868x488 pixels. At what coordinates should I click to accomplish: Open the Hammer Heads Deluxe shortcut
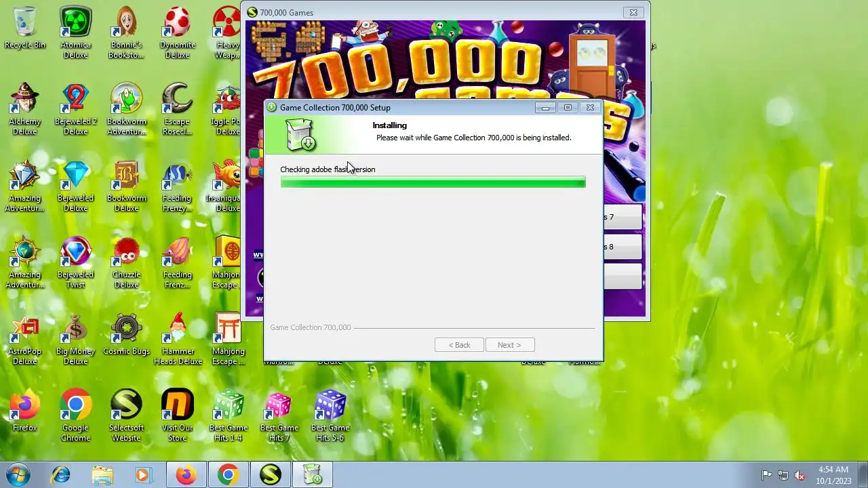coord(177,339)
